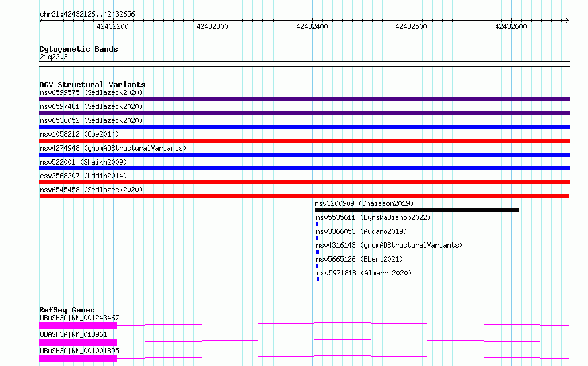The width and height of the screenshot is (588, 366).
Task: Open variant nsv522001 (Shaikh2009) label
Action: (83, 162)
